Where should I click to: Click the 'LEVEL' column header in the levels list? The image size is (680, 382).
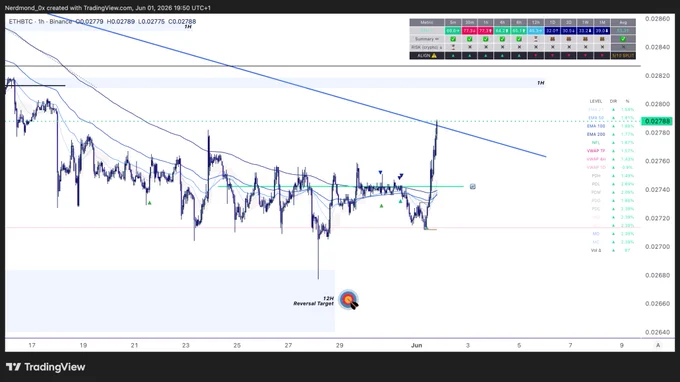(x=596, y=101)
